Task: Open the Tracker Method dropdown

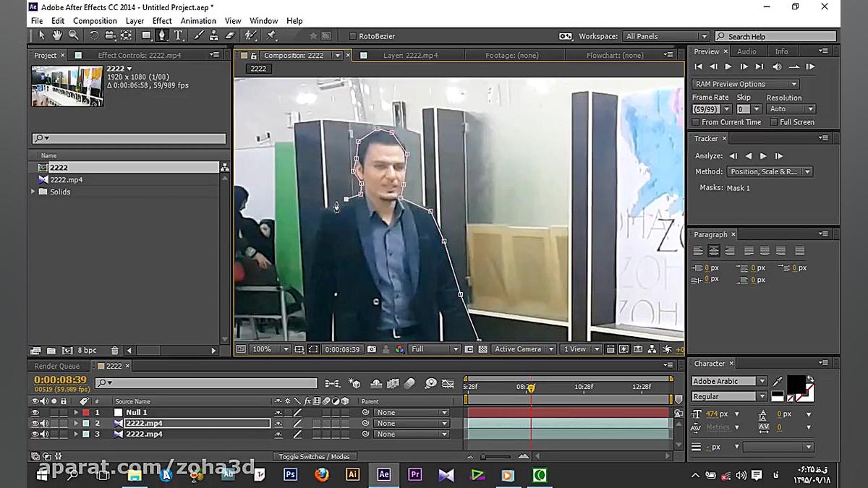Action: coord(770,172)
